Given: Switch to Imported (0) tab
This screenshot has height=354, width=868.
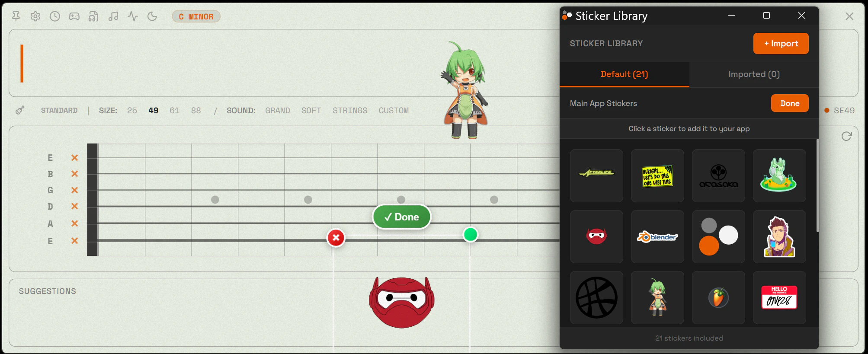Looking at the screenshot, I should point(754,74).
